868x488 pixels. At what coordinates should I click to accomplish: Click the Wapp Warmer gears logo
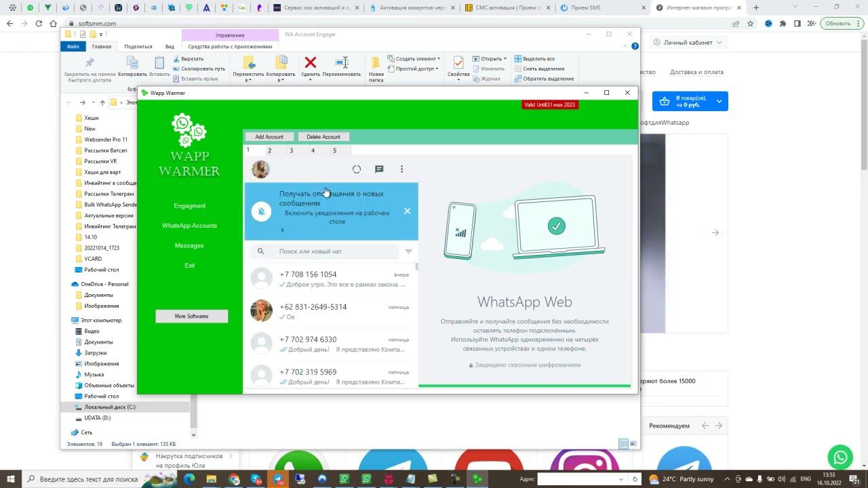(189, 130)
